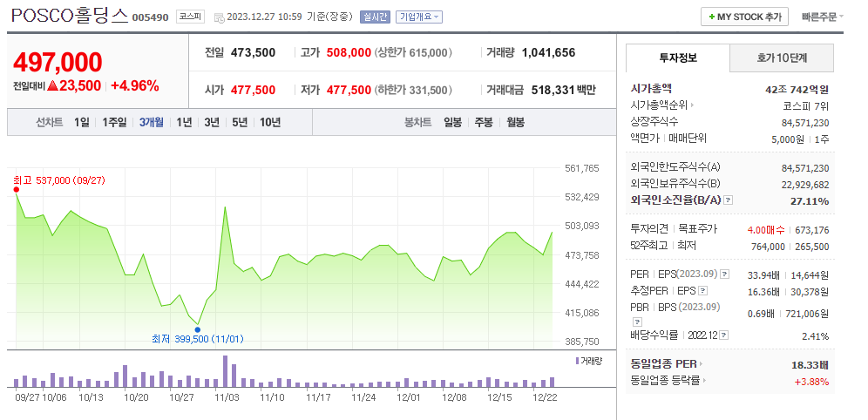Click the 코스피 market badge

pyautogui.click(x=191, y=17)
